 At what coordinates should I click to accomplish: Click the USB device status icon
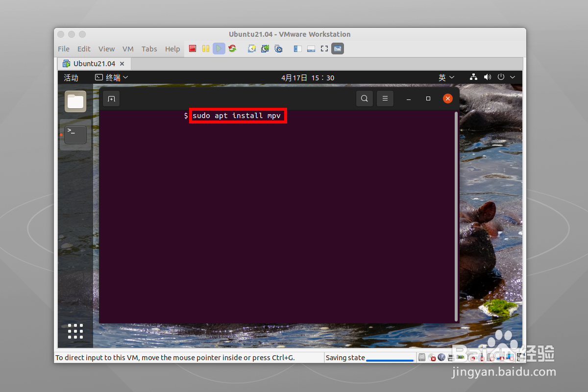[x=481, y=357]
